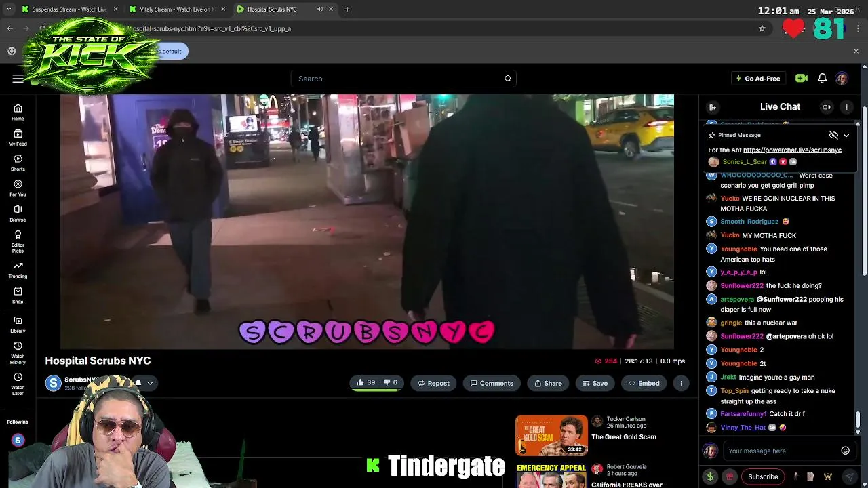Close the Vitaly Stream tab

pos(224,9)
